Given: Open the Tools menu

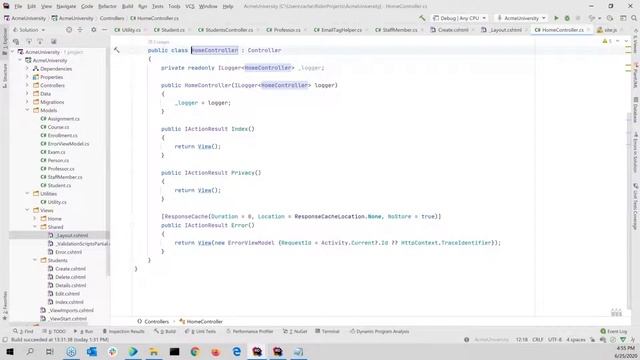Looking at the screenshot, I should click(x=174, y=6).
